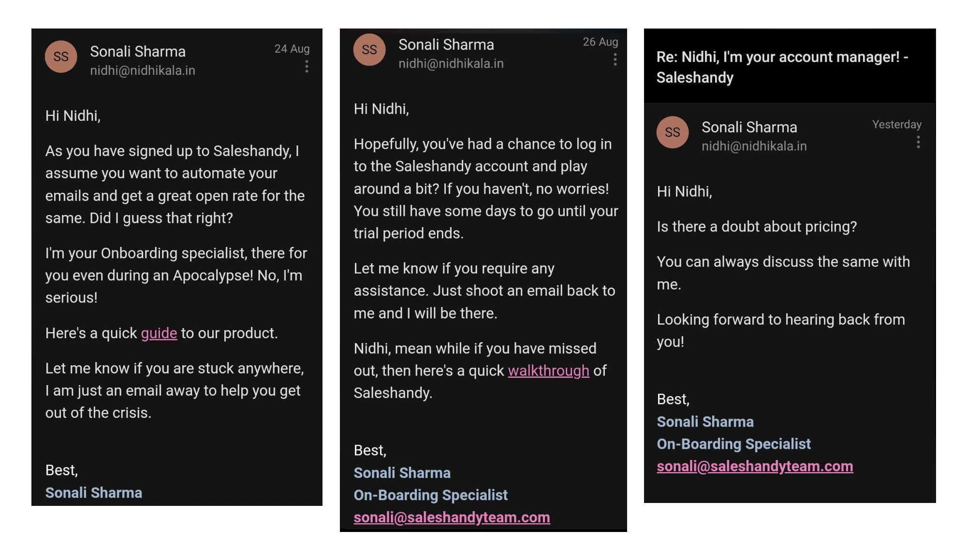Follow the walkthrough link

(x=548, y=371)
